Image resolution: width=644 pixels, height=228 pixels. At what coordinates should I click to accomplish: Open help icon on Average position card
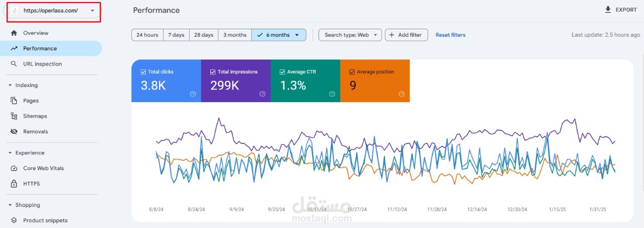pos(401,94)
